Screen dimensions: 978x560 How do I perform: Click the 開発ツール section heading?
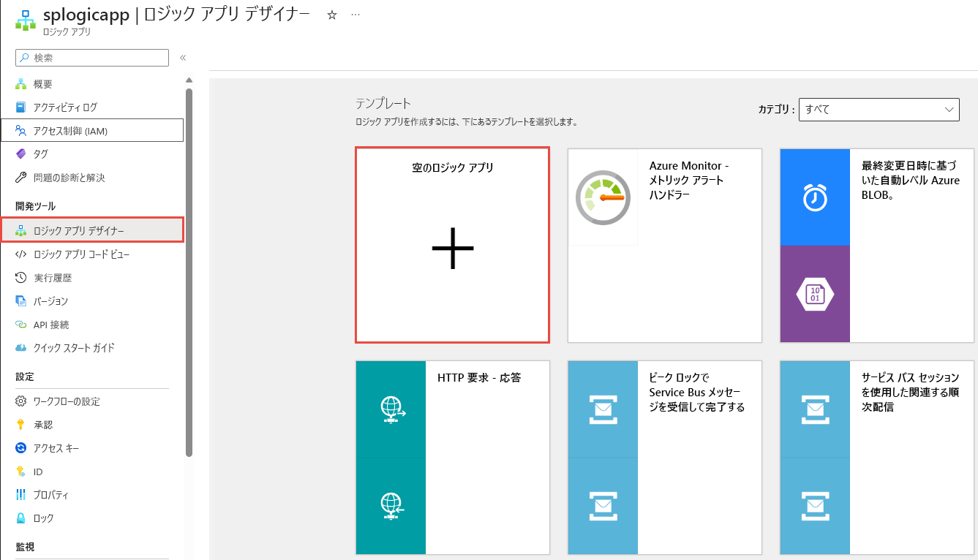pos(35,206)
